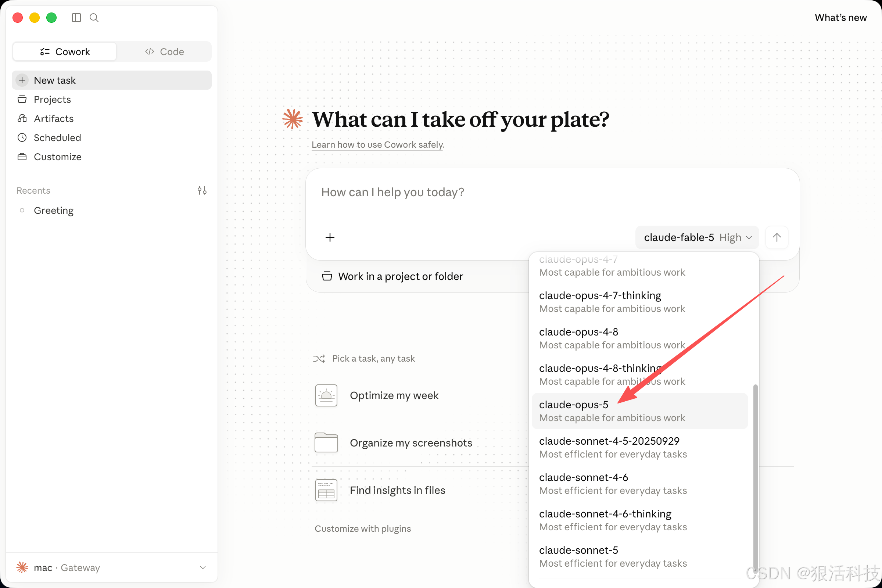Click the Projects folder icon in sidebar
The height and width of the screenshot is (588, 882).
(x=22, y=99)
